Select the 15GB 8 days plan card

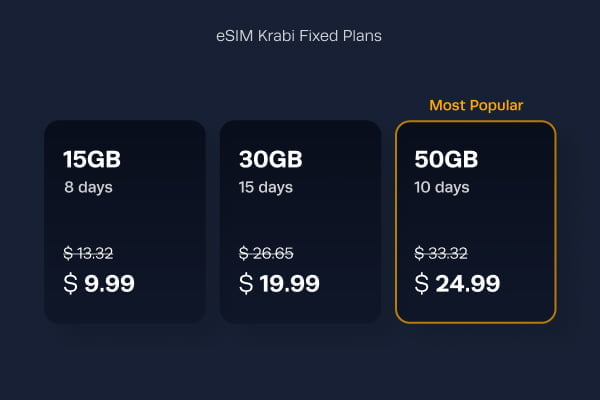coord(125,222)
